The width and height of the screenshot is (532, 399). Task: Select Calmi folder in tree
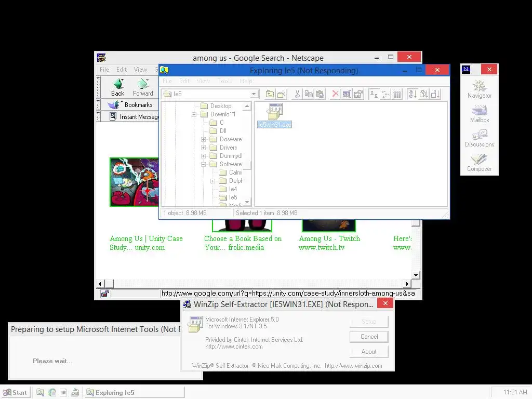click(231, 172)
